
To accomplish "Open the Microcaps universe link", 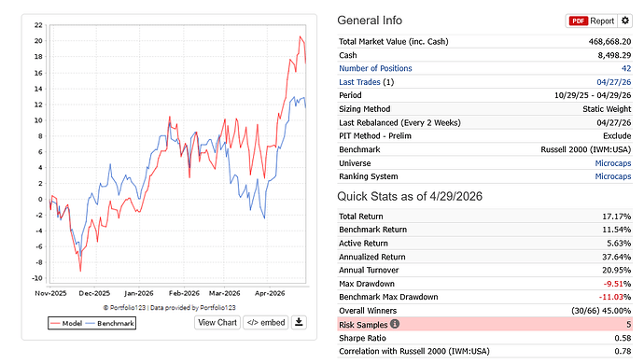I will (x=613, y=163).
